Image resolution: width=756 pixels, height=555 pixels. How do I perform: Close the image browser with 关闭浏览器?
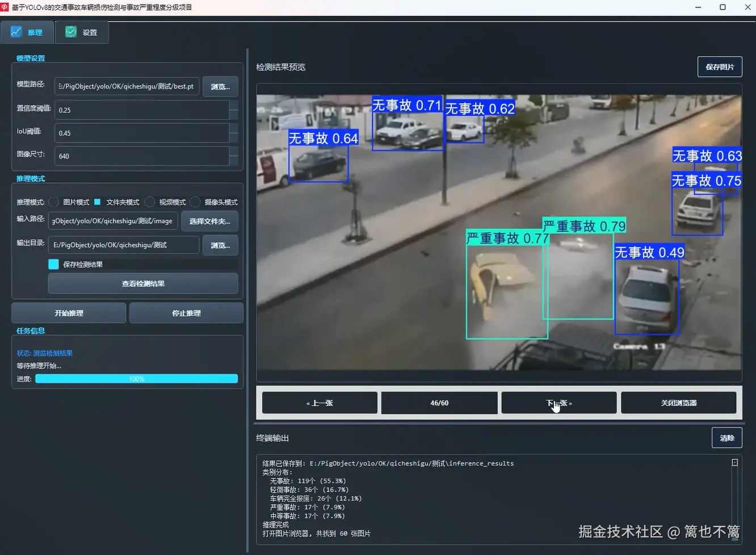[679, 403]
